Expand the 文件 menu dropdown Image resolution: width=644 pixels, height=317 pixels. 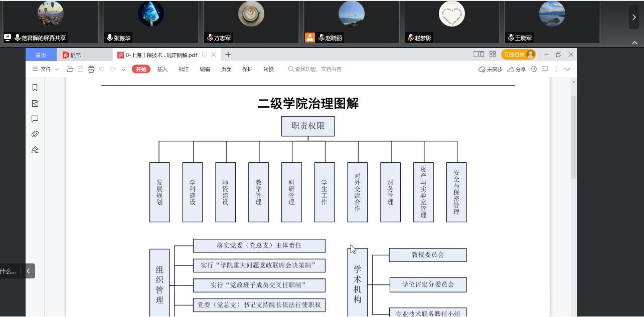46,69
